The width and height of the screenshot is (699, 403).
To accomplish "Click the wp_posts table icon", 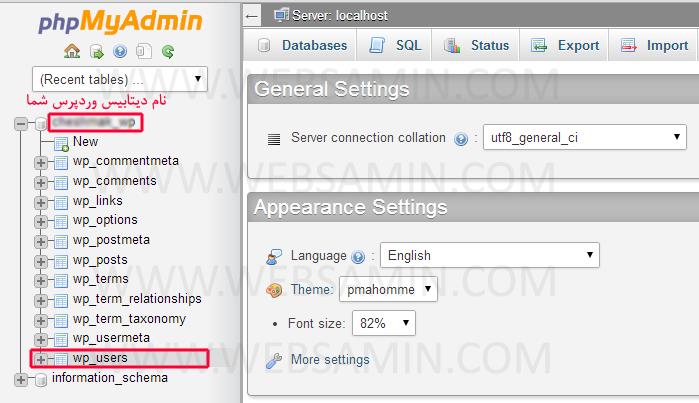I will coord(61,261).
